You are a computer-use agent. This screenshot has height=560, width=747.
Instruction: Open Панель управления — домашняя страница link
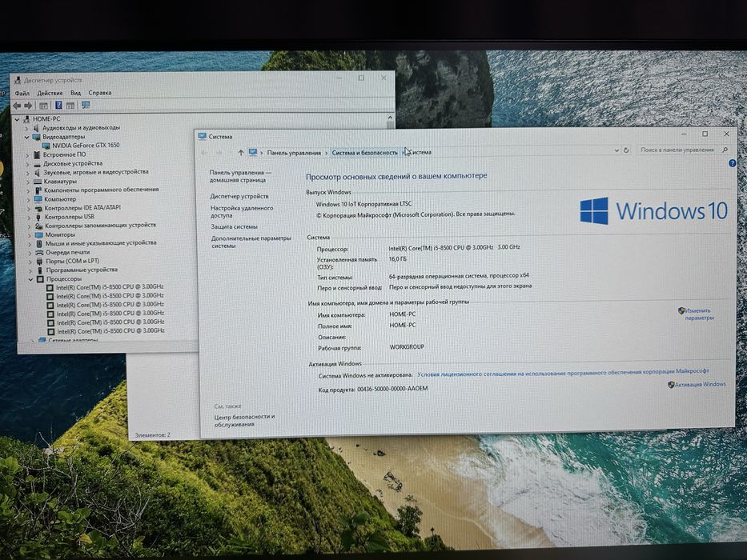240,176
